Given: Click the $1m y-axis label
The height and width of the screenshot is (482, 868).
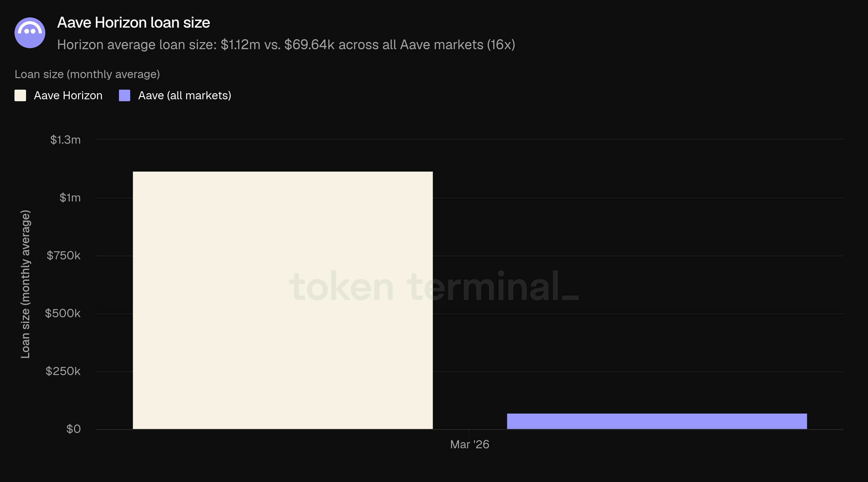Looking at the screenshot, I should pyautogui.click(x=70, y=197).
